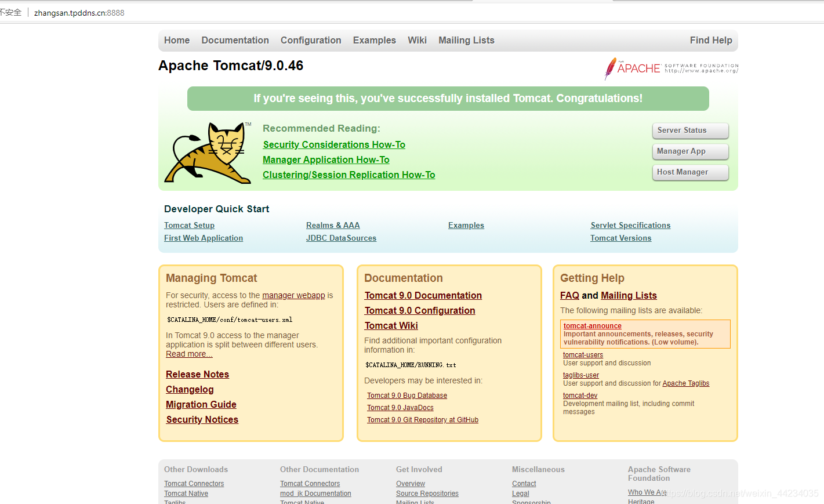Click the $CATALINA_HOME/RUNNING.txt path text

(411, 365)
